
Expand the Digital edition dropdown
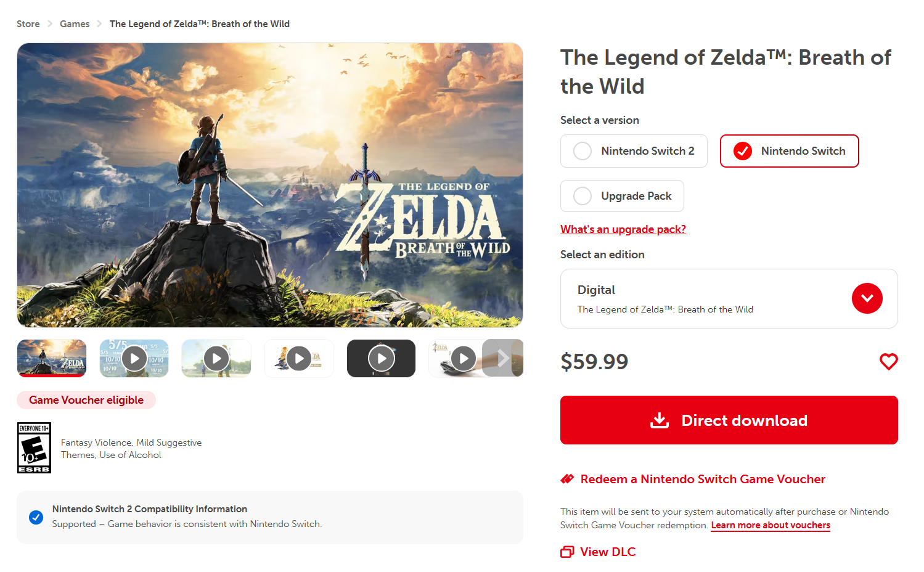pos(867,298)
